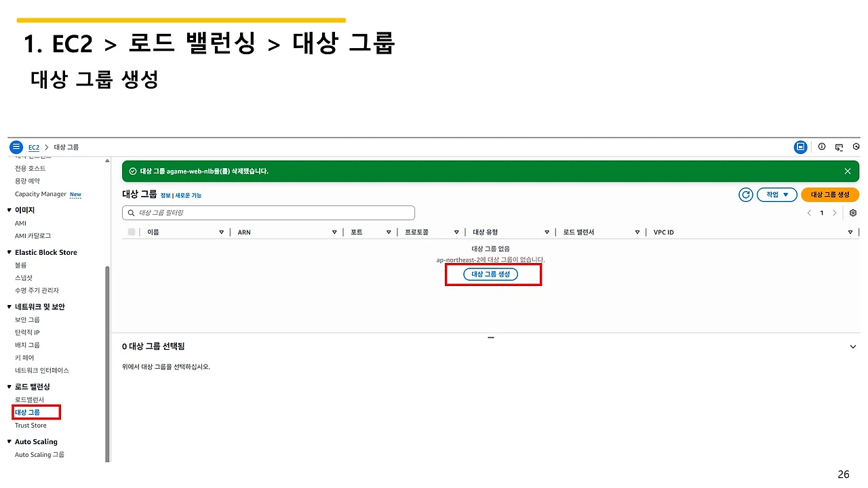Open the hexagonal settings icon top right

(x=856, y=146)
